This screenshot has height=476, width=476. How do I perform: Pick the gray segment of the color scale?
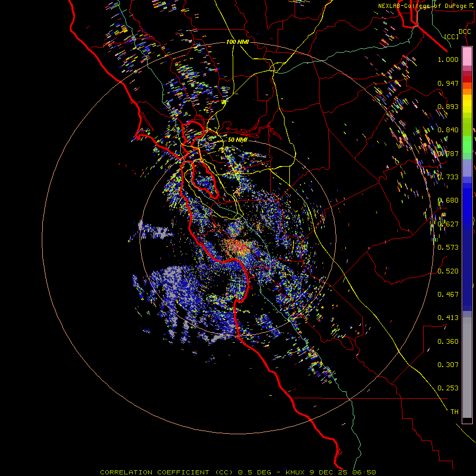click(467, 368)
